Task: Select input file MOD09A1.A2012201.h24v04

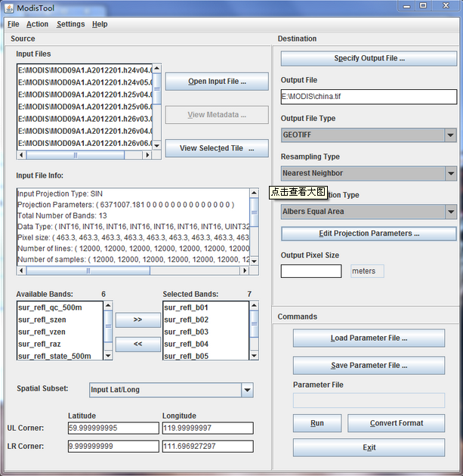Action: [85, 70]
